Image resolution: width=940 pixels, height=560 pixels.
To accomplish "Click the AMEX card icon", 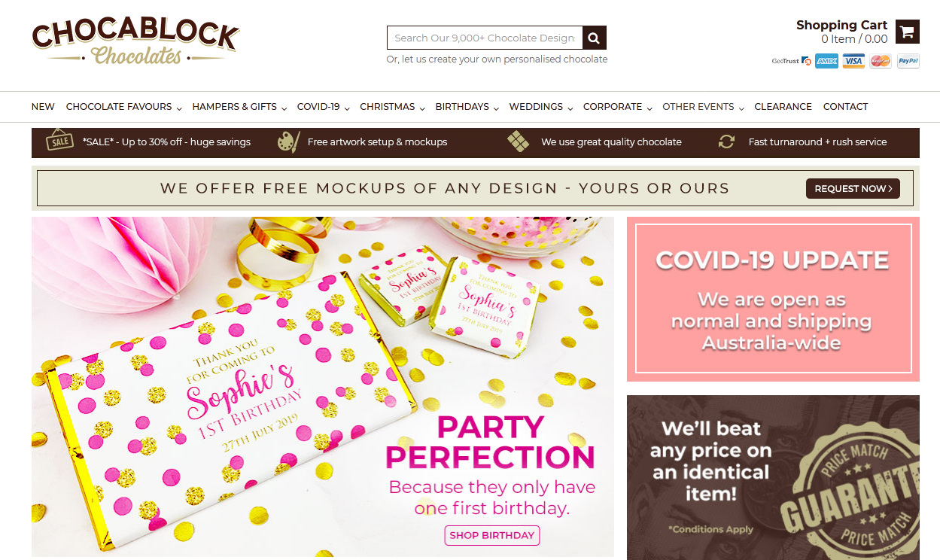I will [x=826, y=62].
